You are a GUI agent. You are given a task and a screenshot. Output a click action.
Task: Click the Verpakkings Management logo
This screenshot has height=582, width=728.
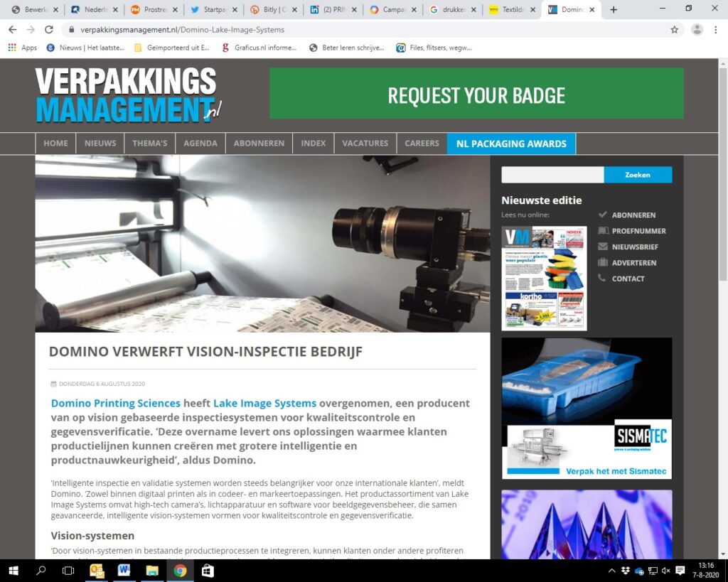(129, 95)
